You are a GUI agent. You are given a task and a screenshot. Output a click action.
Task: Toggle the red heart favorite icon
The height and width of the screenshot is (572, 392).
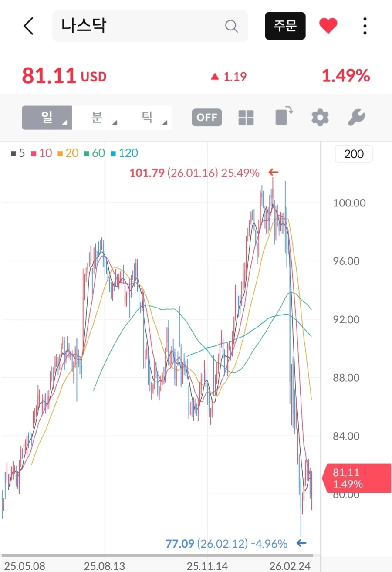coord(328,26)
